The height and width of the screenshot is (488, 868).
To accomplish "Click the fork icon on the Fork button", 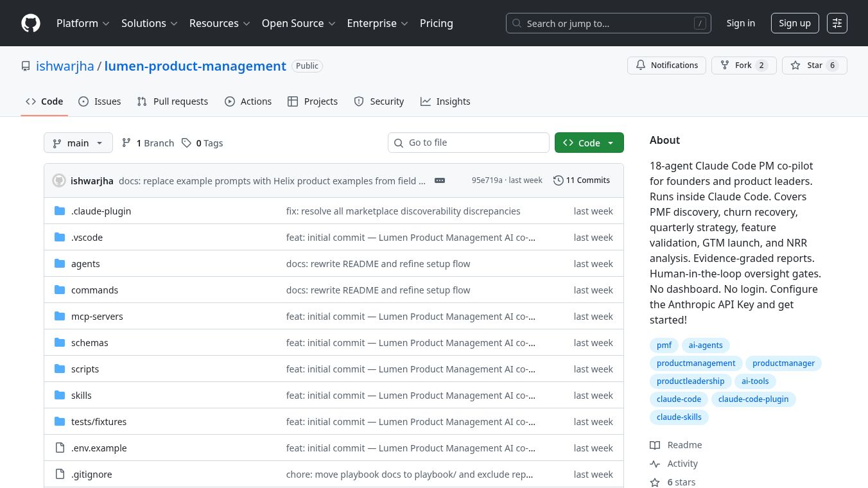I will (x=724, y=65).
